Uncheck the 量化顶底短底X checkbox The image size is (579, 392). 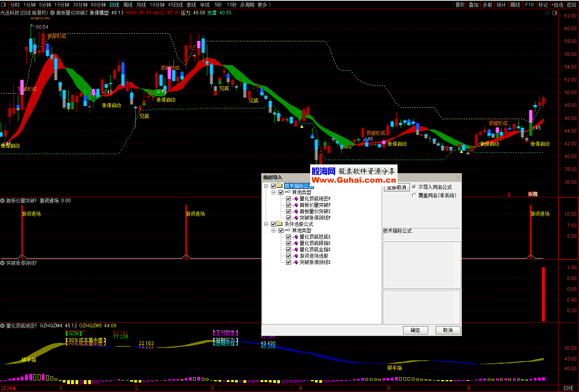click(x=288, y=237)
